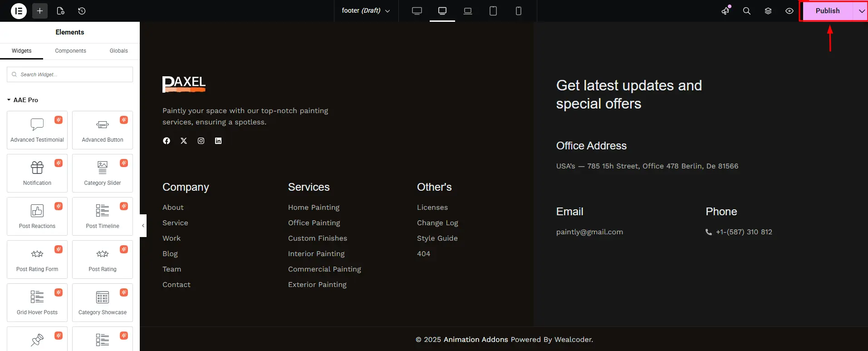This screenshot has width=868, height=351.
Task: Click the Facebook social icon
Action: pyautogui.click(x=167, y=141)
